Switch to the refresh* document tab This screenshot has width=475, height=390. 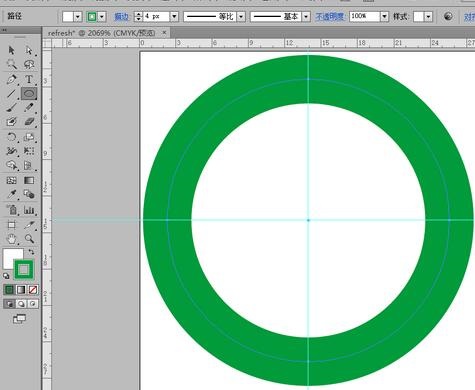click(101, 33)
